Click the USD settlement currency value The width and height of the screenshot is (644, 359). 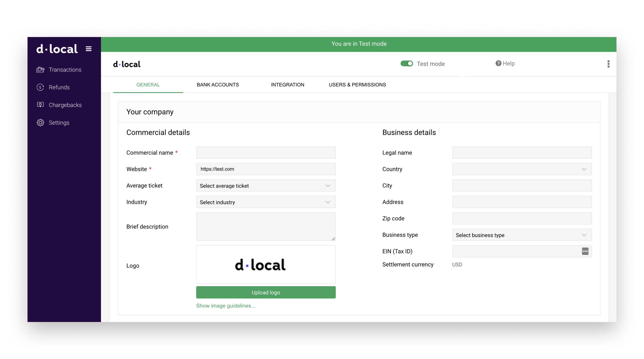(457, 264)
